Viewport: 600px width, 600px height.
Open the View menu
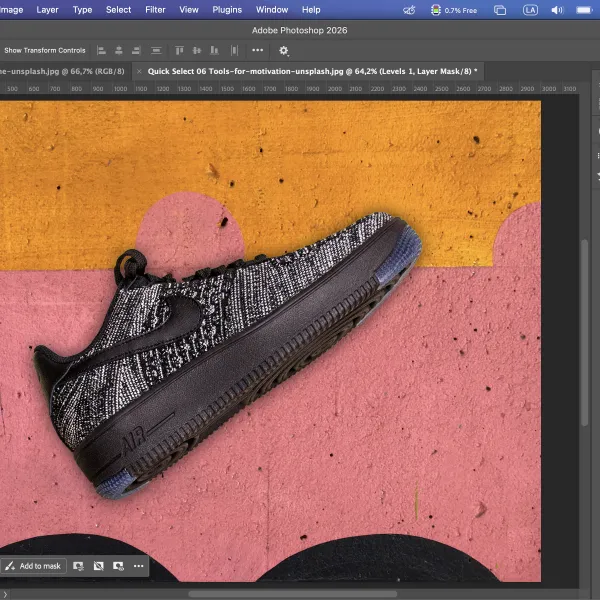pos(189,10)
